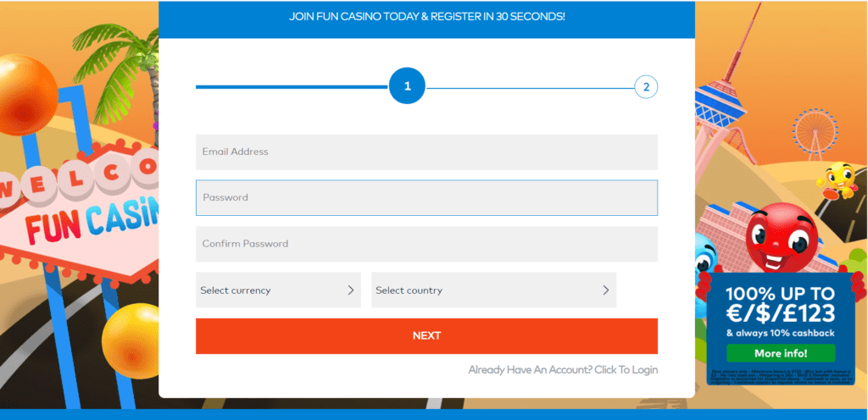
Task: Focus the Password field
Action: click(426, 198)
